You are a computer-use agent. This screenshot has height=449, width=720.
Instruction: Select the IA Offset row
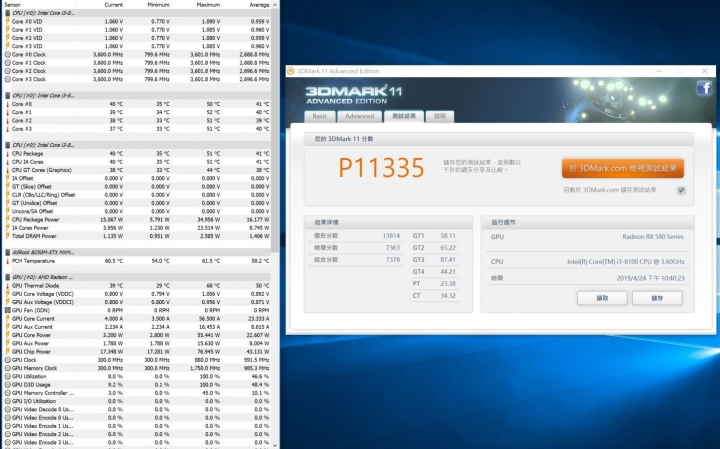[x=137, y=179]
